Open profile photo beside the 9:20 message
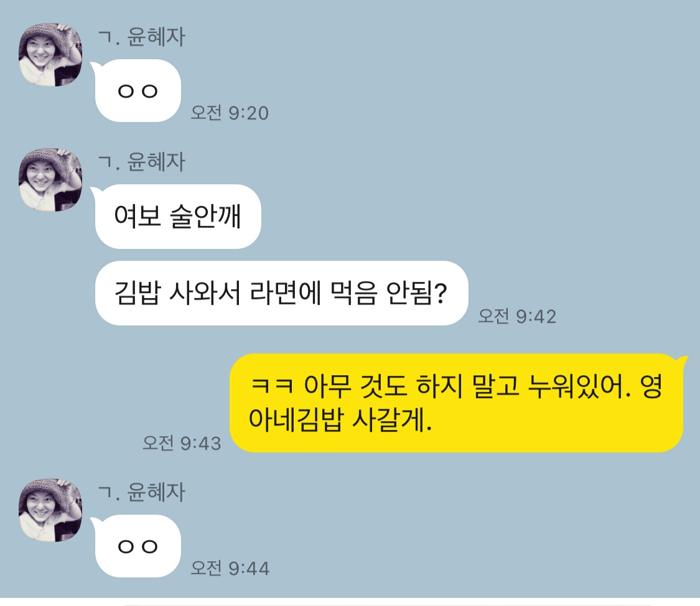The height and width of the screenshot is (606, 700). 50,55
